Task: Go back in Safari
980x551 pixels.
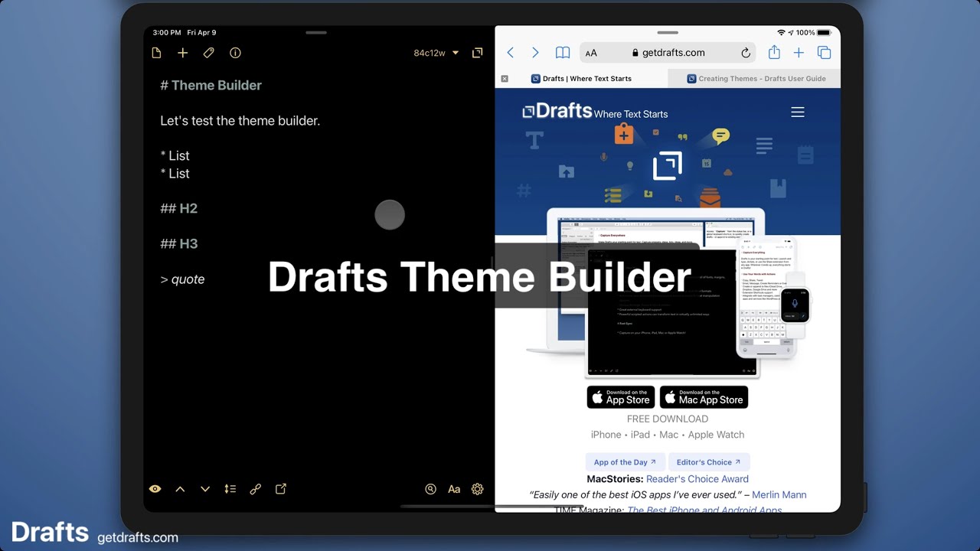Action: [x=511, y=53]
